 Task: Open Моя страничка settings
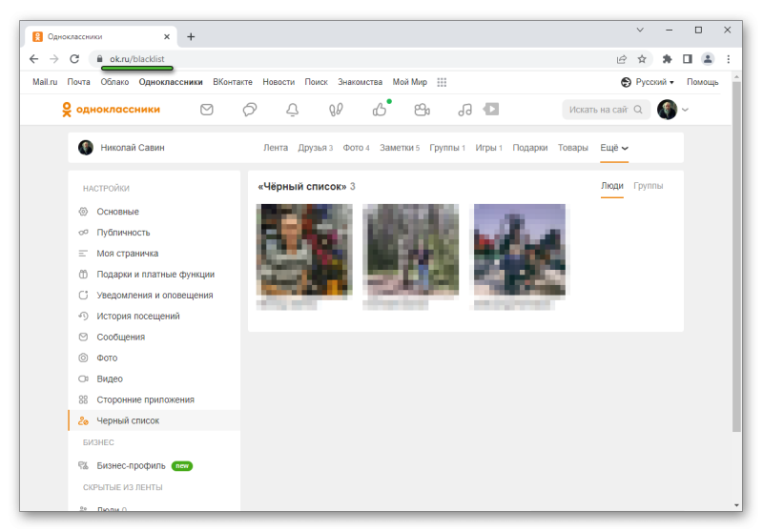click(x=155, y=254)
